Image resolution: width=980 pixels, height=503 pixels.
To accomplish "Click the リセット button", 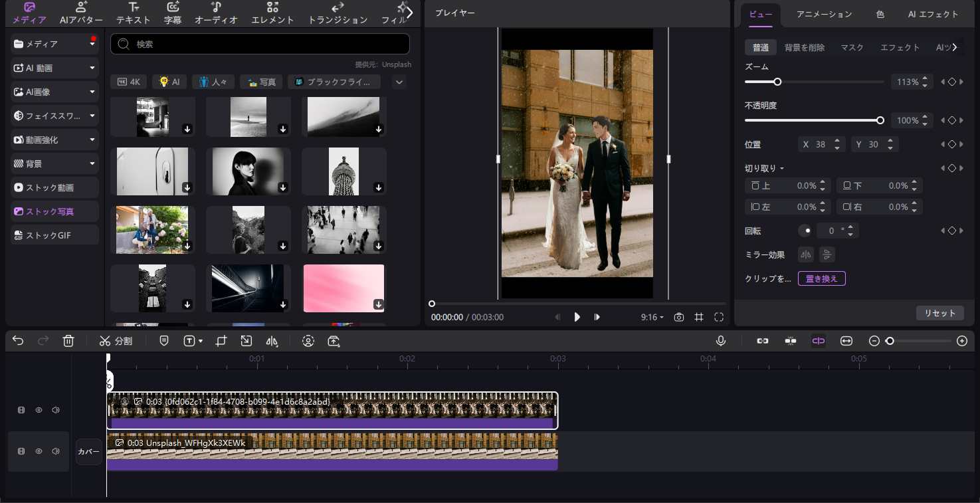I will (x=939, y=313).
